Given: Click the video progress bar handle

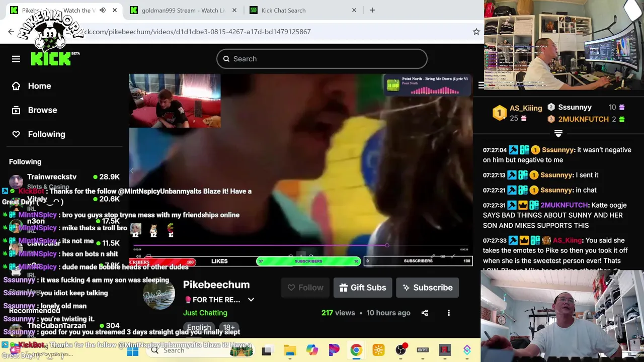Looking at the screenshot, I should pos(387,245).
